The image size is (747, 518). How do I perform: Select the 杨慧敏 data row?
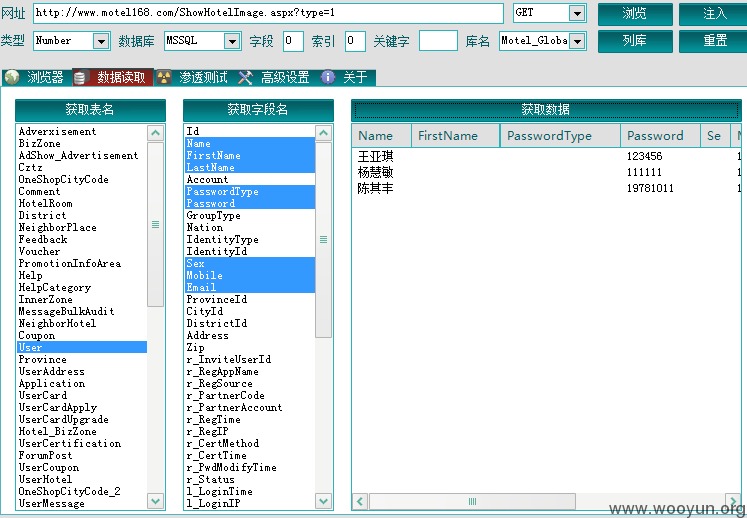point(546,172)
